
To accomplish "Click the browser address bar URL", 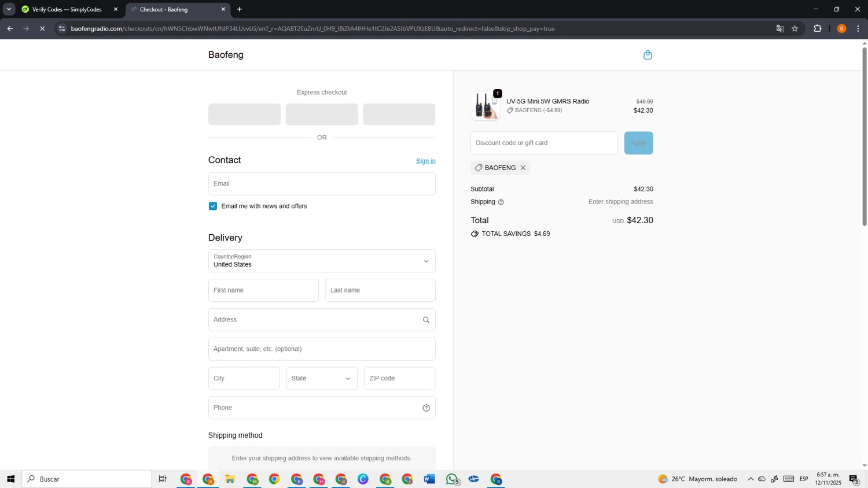I will pos(312,28).
